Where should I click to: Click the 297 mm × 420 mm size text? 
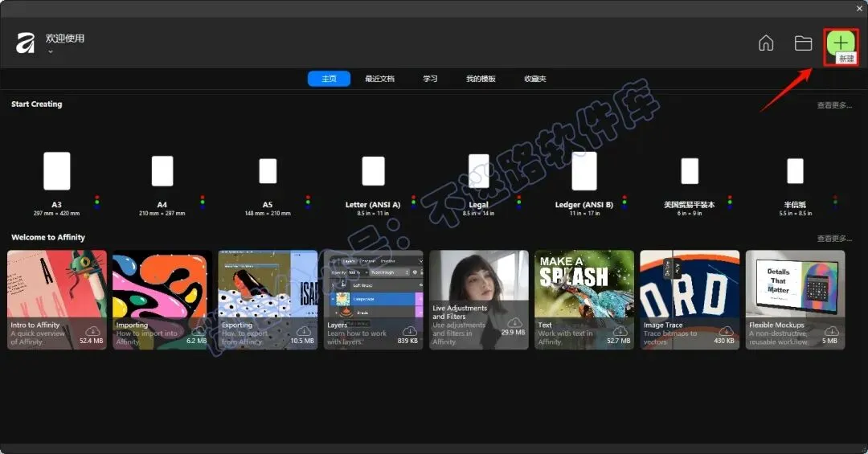[56, 213]
